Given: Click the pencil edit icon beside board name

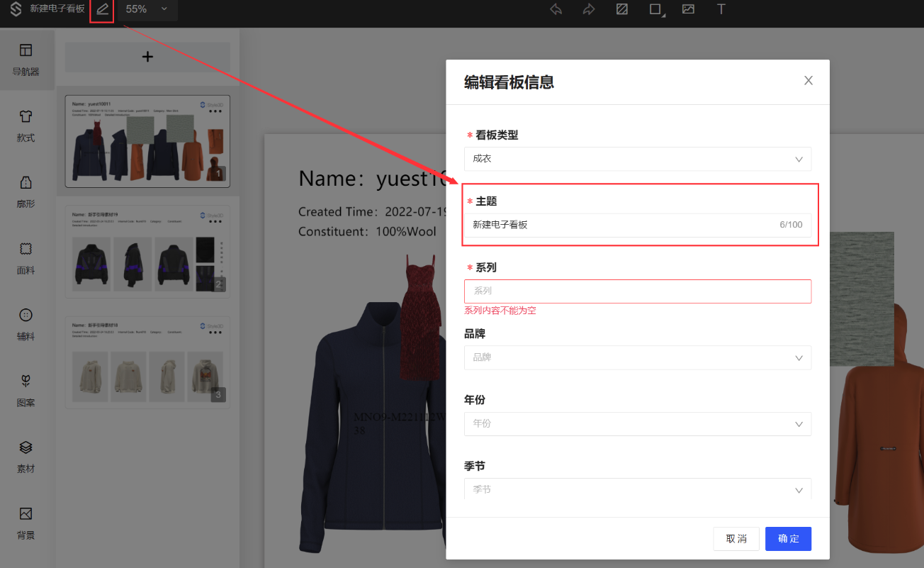Looking at the screenshot, I should [x=103, y=9].
